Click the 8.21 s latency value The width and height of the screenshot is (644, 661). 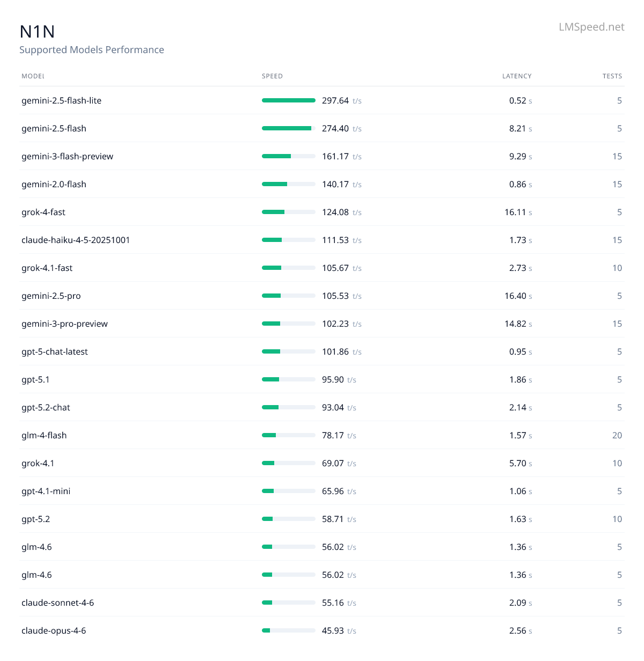click(x=521, y=128)
